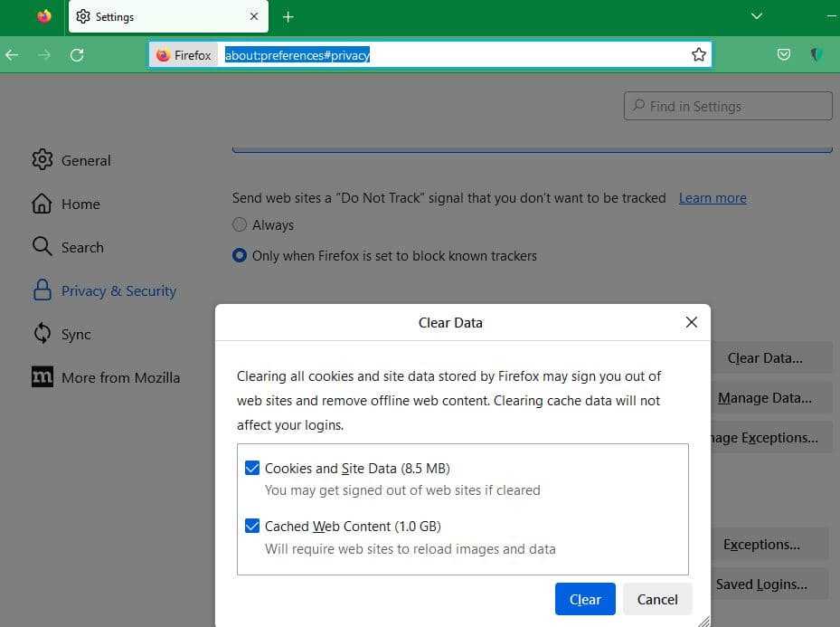Open Pocket saved items icon
This screenshot has height=627, width=840.
click(784, 55)
